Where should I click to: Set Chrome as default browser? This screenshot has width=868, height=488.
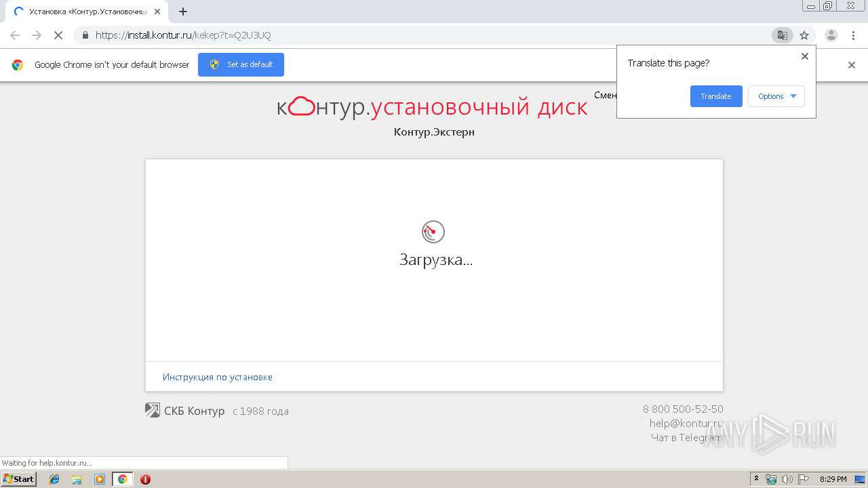coord(241,64)
